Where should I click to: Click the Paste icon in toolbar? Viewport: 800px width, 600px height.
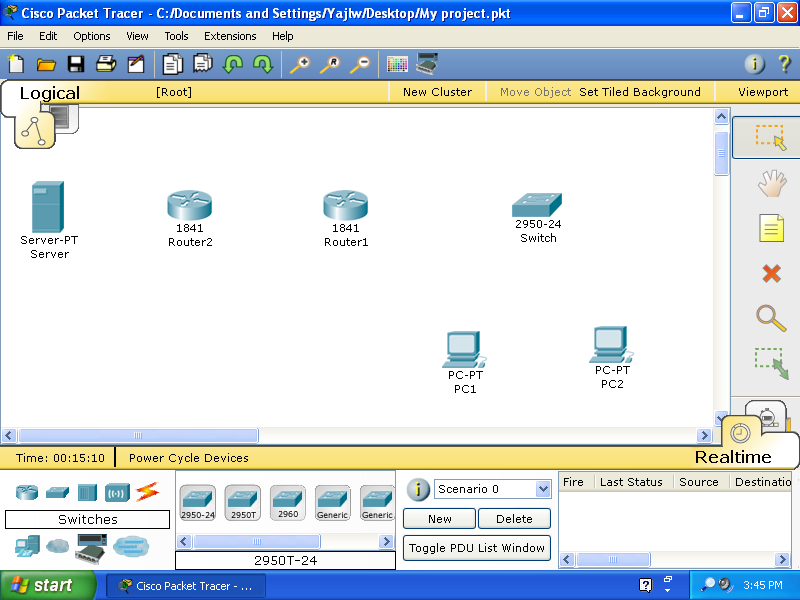(x=203, y=64)
